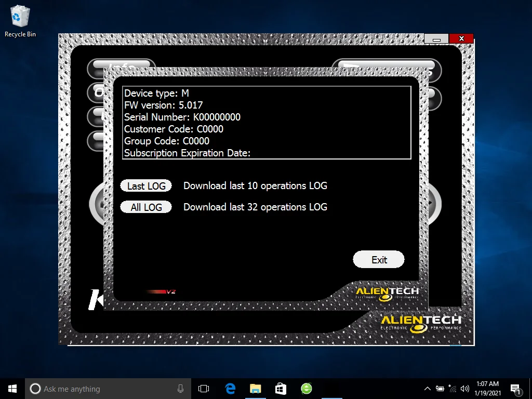Show hidden system tray icons

click(428, 389)
